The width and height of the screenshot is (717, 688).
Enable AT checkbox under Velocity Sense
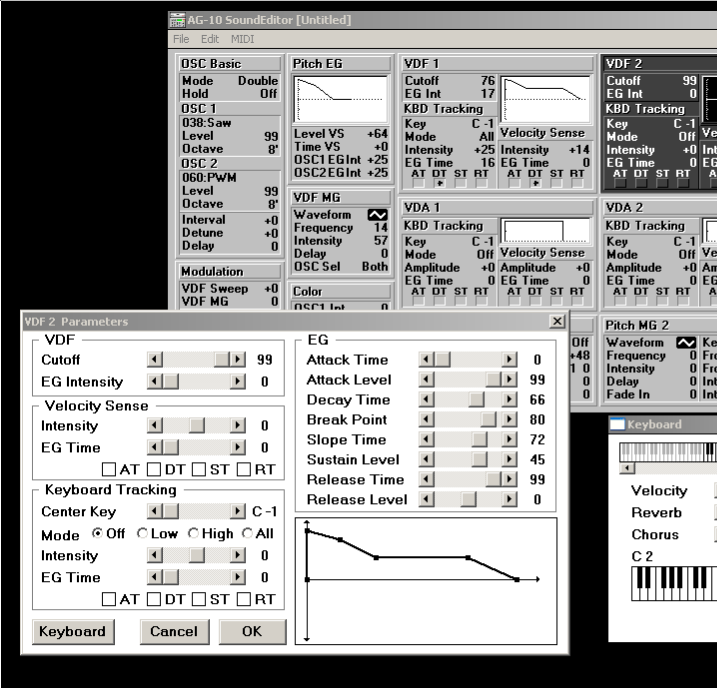109,469
